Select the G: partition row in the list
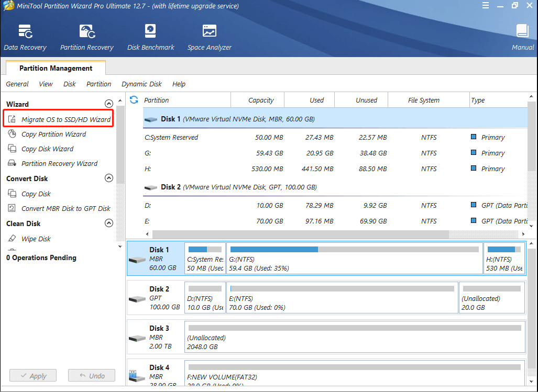538x392 pixels. tap(335, 153)
